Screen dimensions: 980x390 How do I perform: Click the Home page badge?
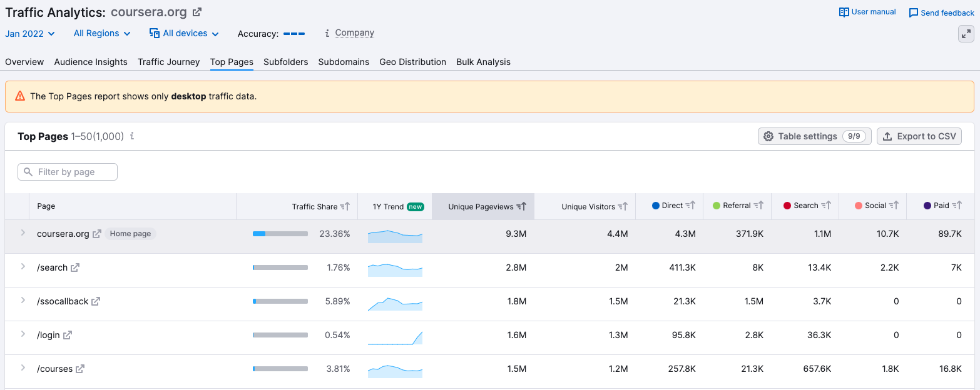(x=130, y=234)
